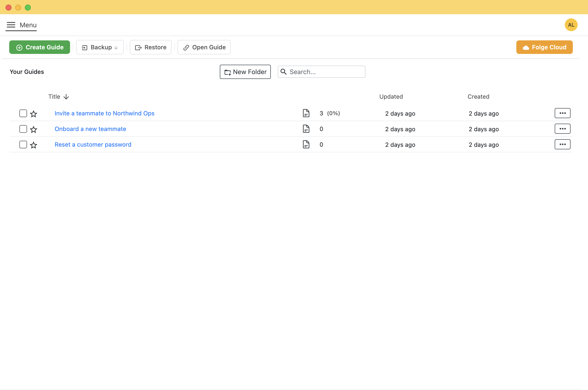588x390 pixels.
Task: Open the hamburger Menu
Action: [x=21, y=25]
